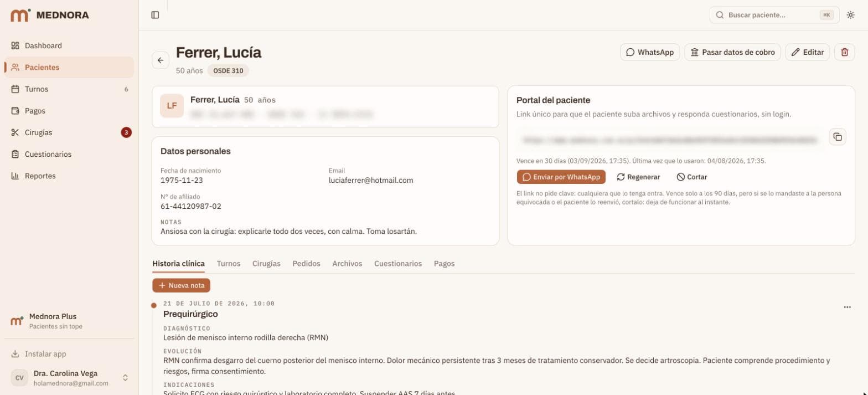Open Pacientes in the sidebar
Screen dimensions: 868x395
click(69, 67)
